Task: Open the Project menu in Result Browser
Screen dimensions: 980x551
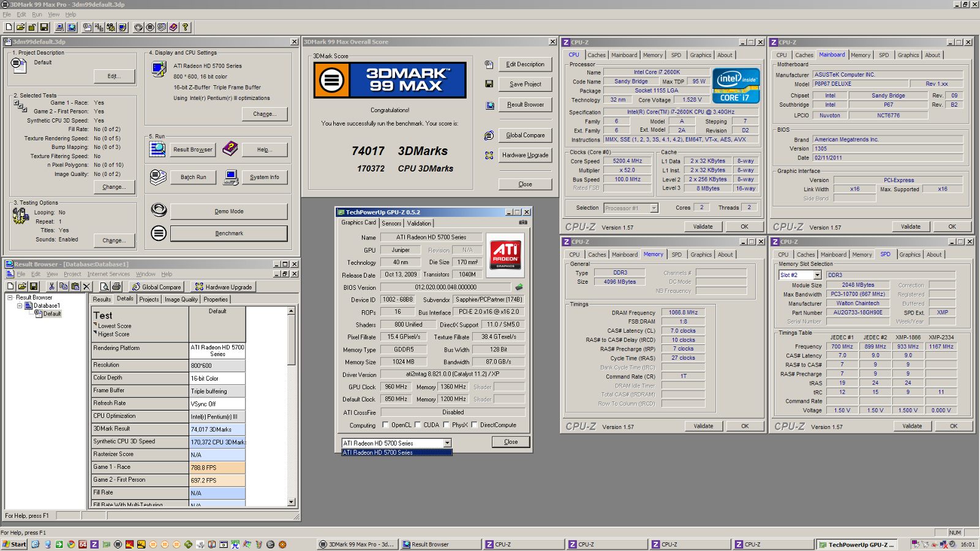Action: (x=72, y=274)
